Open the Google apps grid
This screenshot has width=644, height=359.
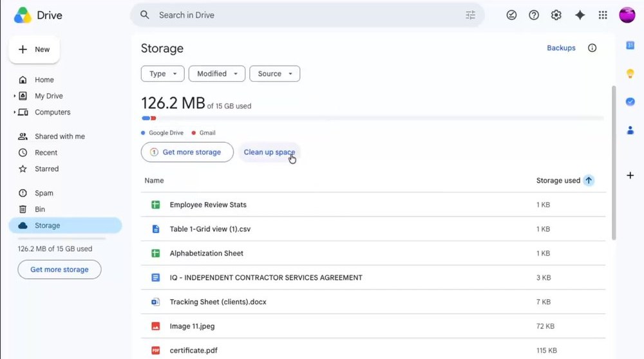click(x=603, y=15)
